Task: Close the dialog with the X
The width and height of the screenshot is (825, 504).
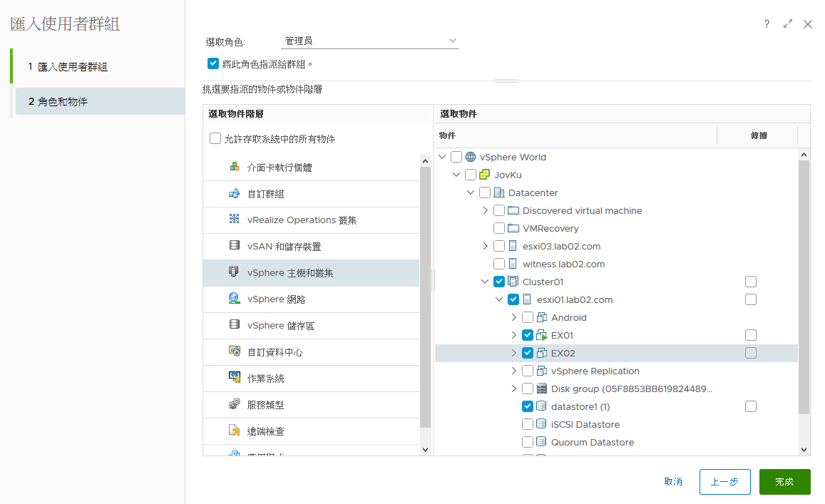Action: (x=808, y=24)
